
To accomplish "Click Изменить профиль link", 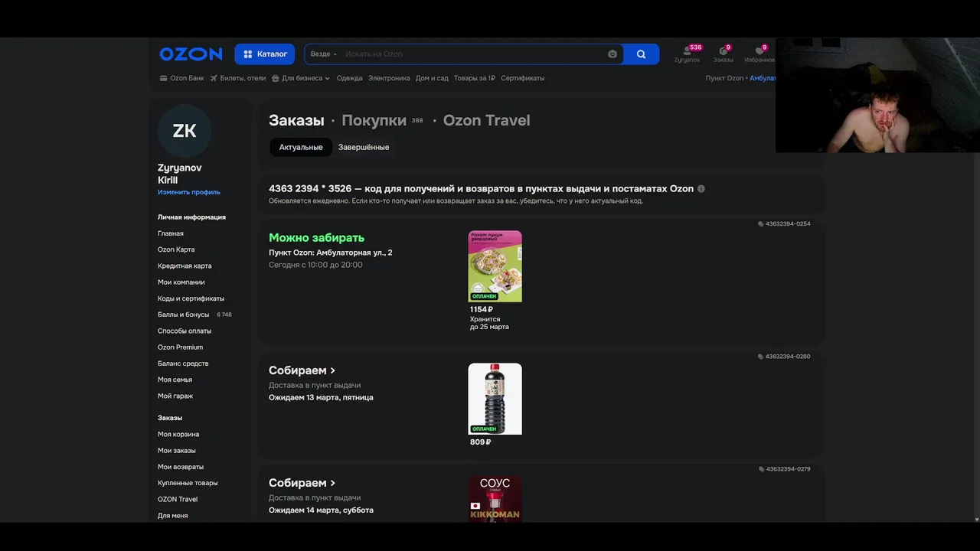I will click(189, 192).
